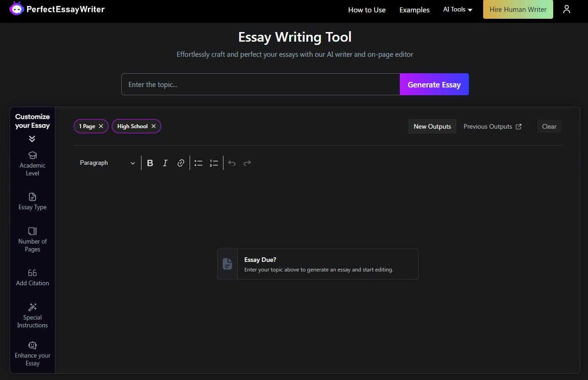This screenshot has height=380, width=588.
Task: Collapse the Customize your Essay sidebar chevron
Action: 32,139
